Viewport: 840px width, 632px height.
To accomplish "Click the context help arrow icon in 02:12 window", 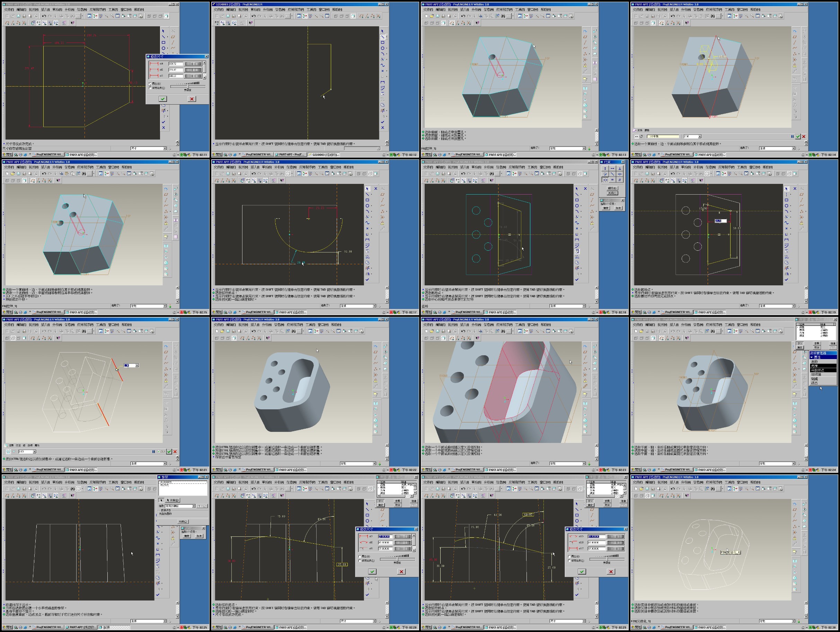I will click(x=251, y=23).
